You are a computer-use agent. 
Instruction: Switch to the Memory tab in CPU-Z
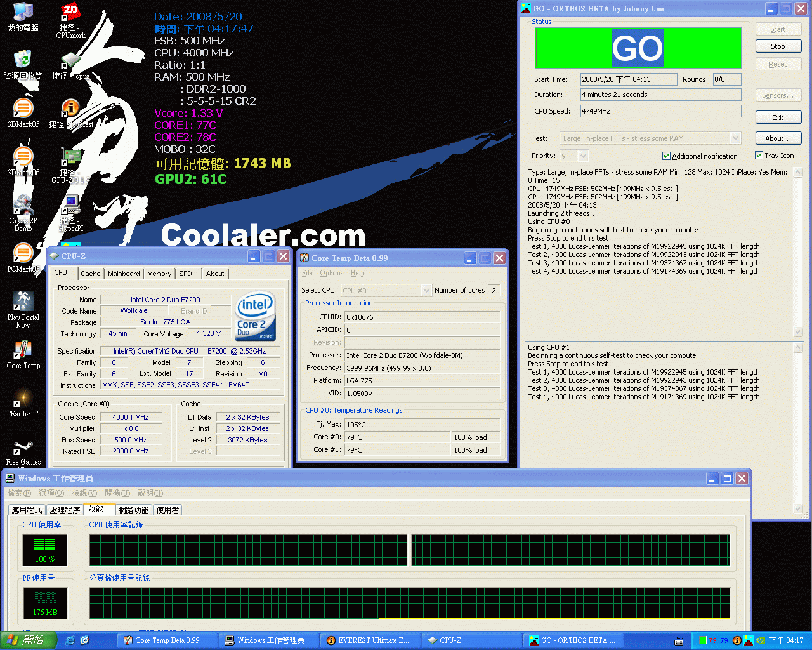pyautogui.click(x=159, y=274)
